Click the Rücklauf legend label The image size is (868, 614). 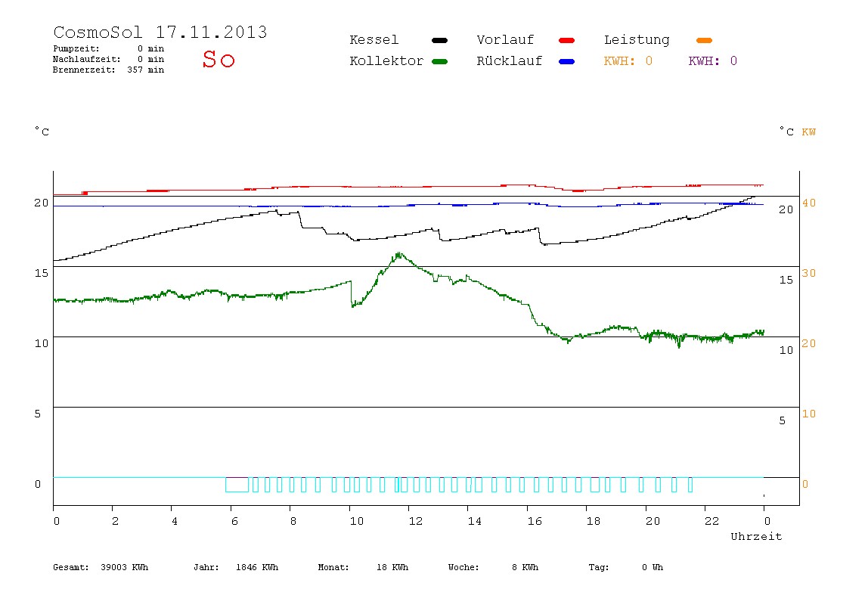click(x=510, y=61)
